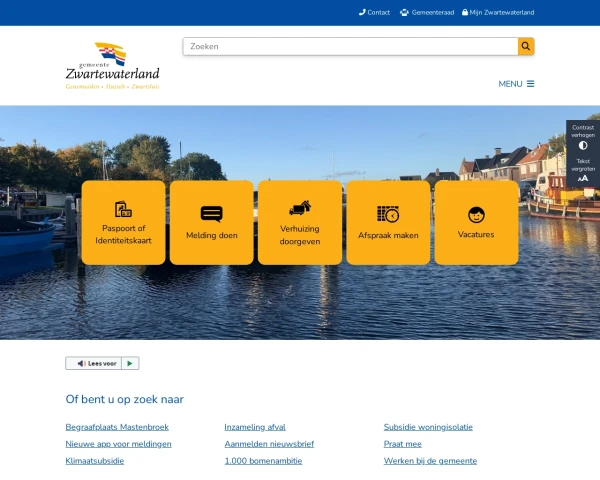The width and height of the screenshot is (600, 480).
Task: Open the Melding doen tile
Action: point(212,222)
